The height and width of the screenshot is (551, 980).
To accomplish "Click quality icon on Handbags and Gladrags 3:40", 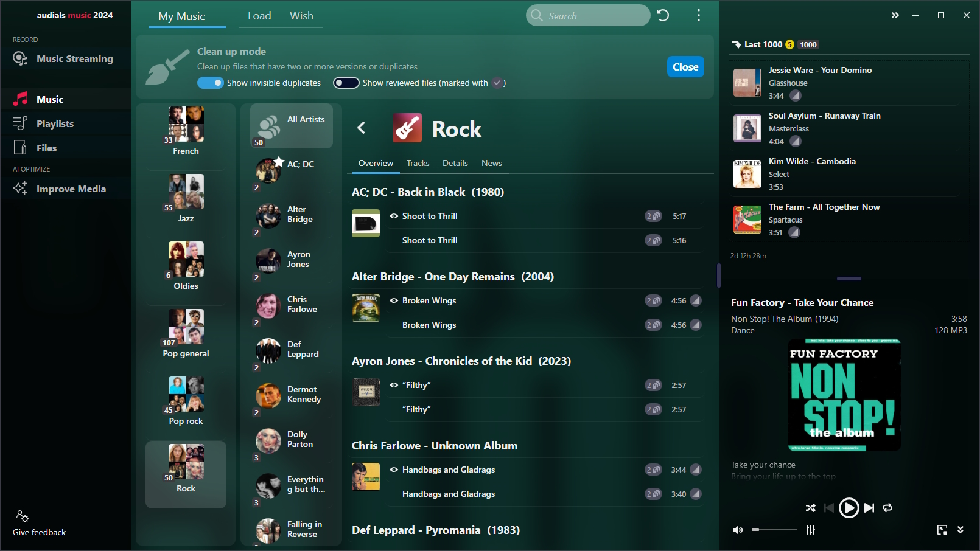I will click(696, 494).
